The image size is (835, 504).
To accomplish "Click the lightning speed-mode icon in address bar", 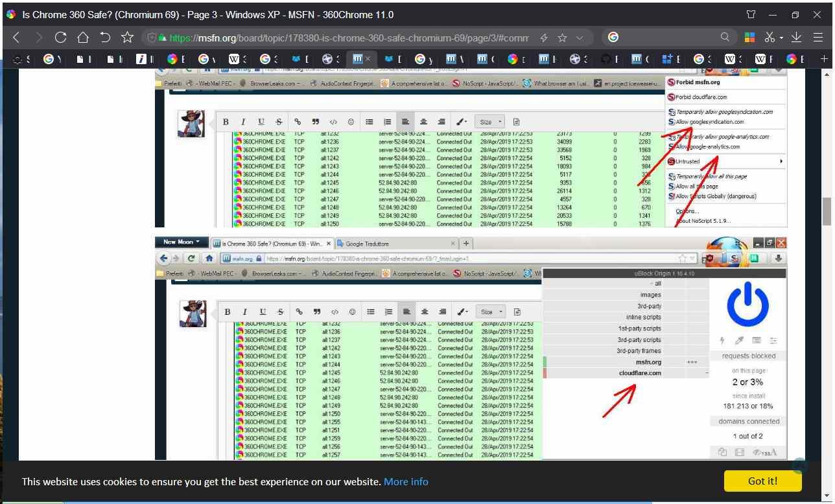I will (544, 38).
